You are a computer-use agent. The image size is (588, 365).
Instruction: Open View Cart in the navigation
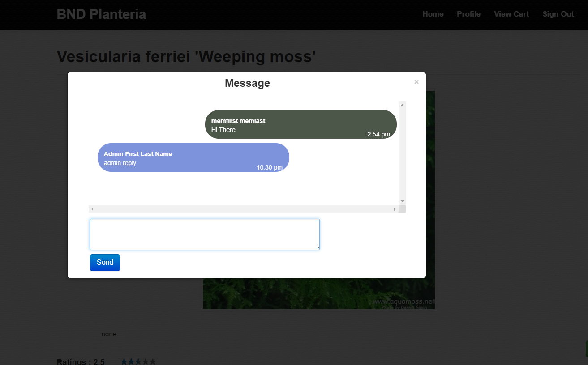pyautogui.click(x=511, y=14)
